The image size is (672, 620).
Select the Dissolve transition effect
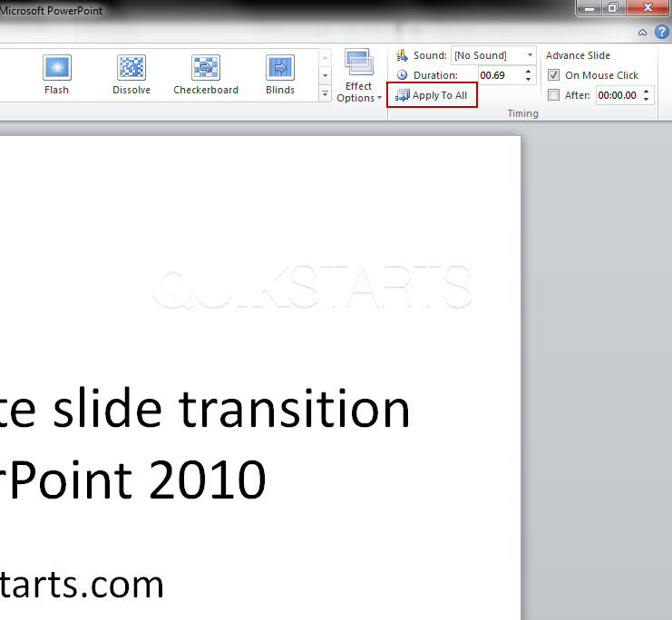pos(131,74)
